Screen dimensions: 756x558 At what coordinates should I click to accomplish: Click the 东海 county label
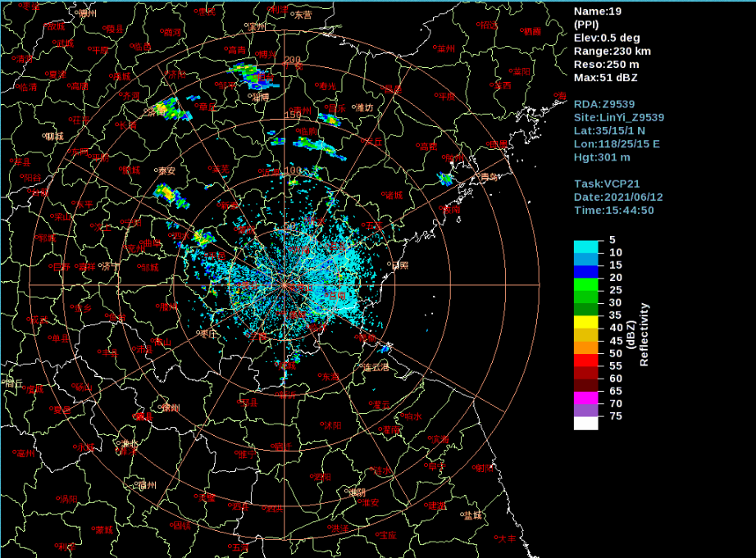(x=330, y=376)
